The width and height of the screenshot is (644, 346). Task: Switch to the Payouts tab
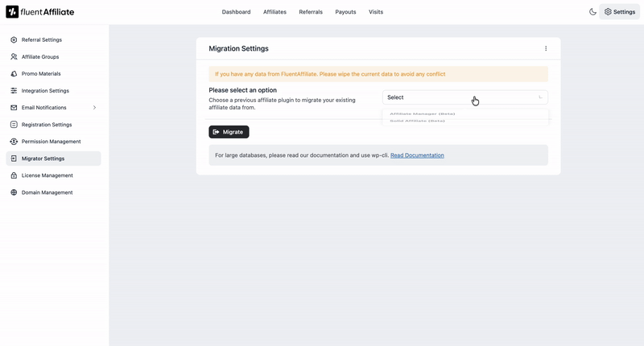click(345, 12)
